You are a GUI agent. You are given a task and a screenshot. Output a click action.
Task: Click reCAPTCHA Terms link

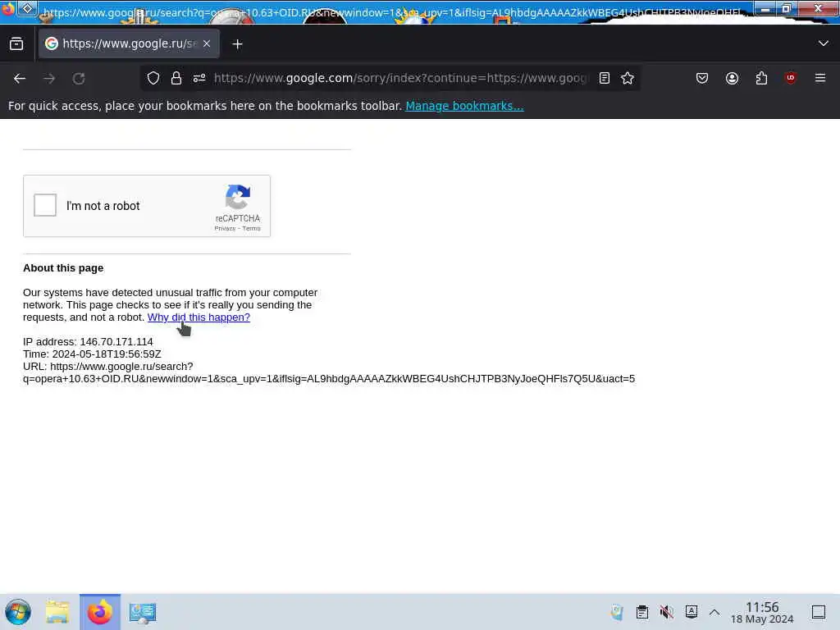(251, 228)
